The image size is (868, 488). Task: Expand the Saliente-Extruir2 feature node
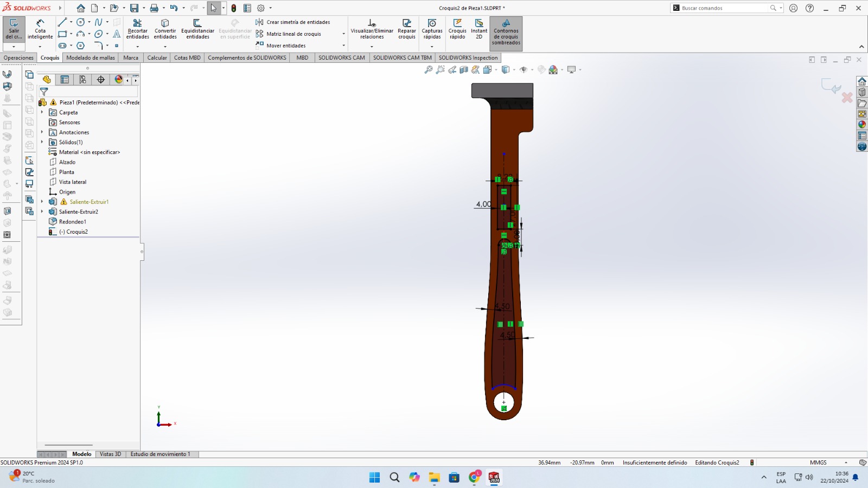tap(42, 212)
